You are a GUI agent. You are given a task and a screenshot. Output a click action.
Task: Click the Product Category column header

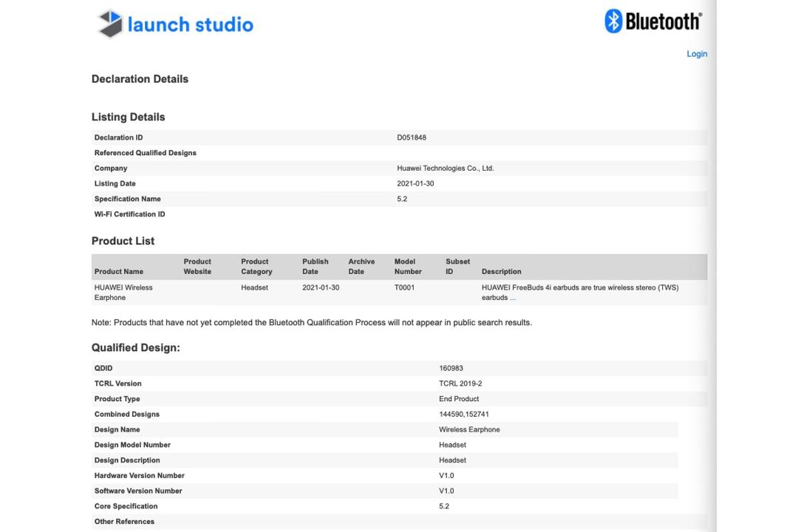click(256, 266)
